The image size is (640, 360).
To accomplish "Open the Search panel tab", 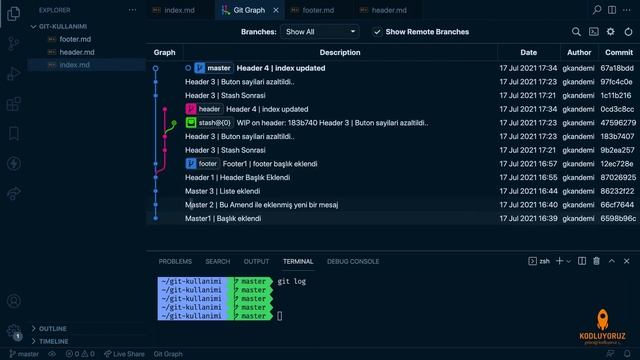I will point(218,262).
